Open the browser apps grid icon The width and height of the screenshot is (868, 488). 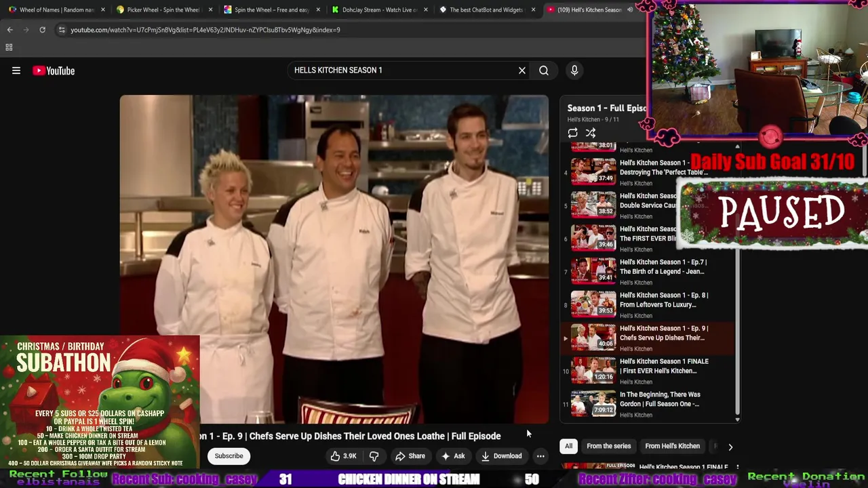[x=9, y=47]
